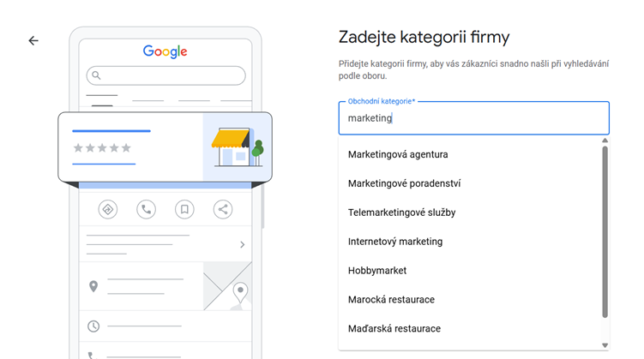Choose Hobbymarket from category list
Viewport: 644px width, 359px height.
point(377,271)
